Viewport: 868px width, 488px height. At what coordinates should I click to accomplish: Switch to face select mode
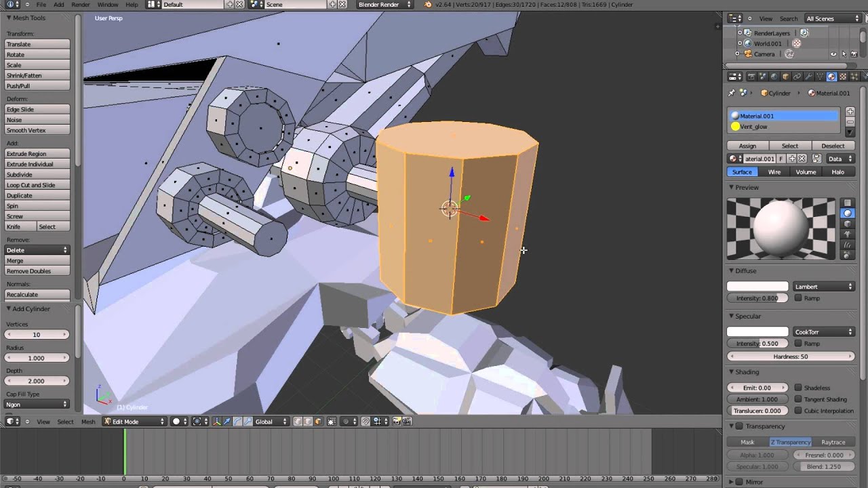point(318,422)
